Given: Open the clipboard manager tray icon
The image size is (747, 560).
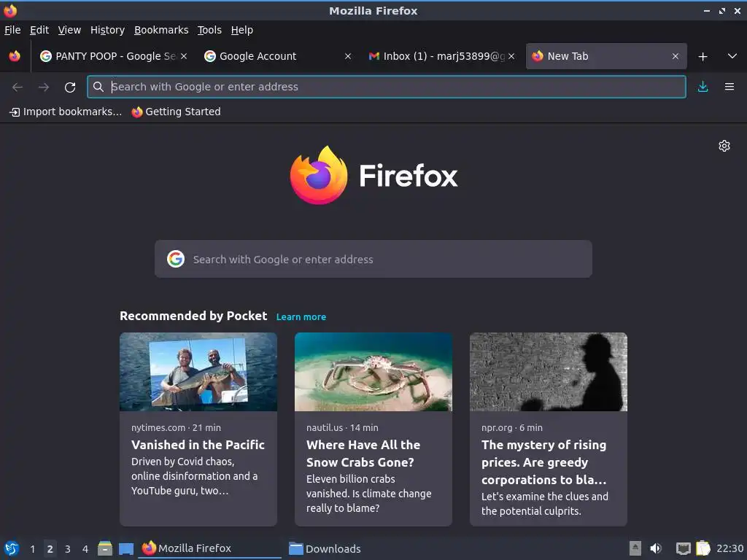Looking at the screenshot, I should [x=703, y=548].
